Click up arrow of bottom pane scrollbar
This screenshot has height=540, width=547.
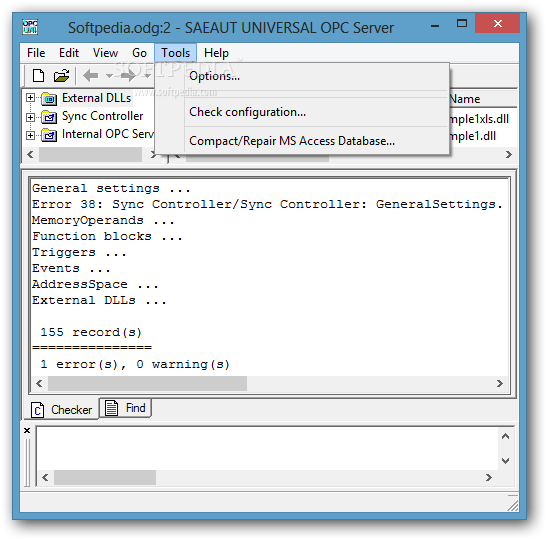505,436
